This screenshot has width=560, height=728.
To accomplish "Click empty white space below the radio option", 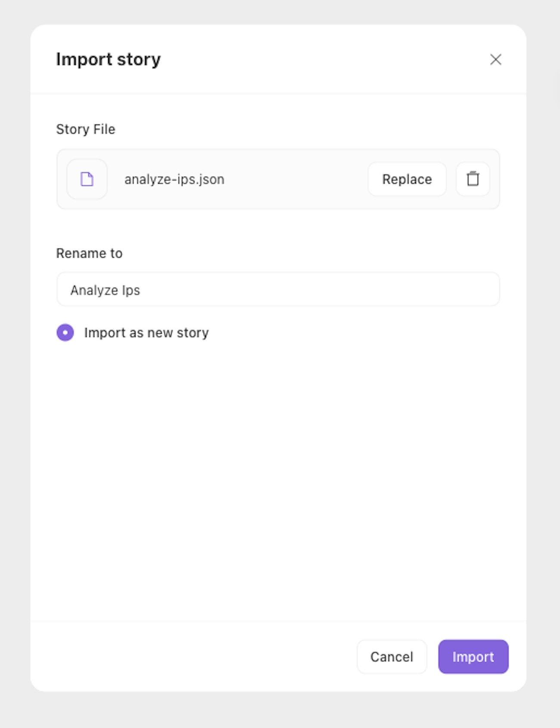I will 278,474.
